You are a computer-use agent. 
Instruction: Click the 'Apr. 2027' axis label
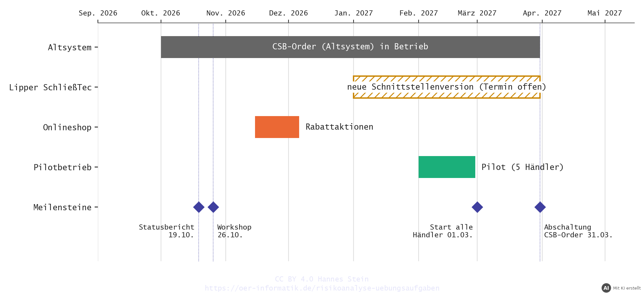(542, 13)
